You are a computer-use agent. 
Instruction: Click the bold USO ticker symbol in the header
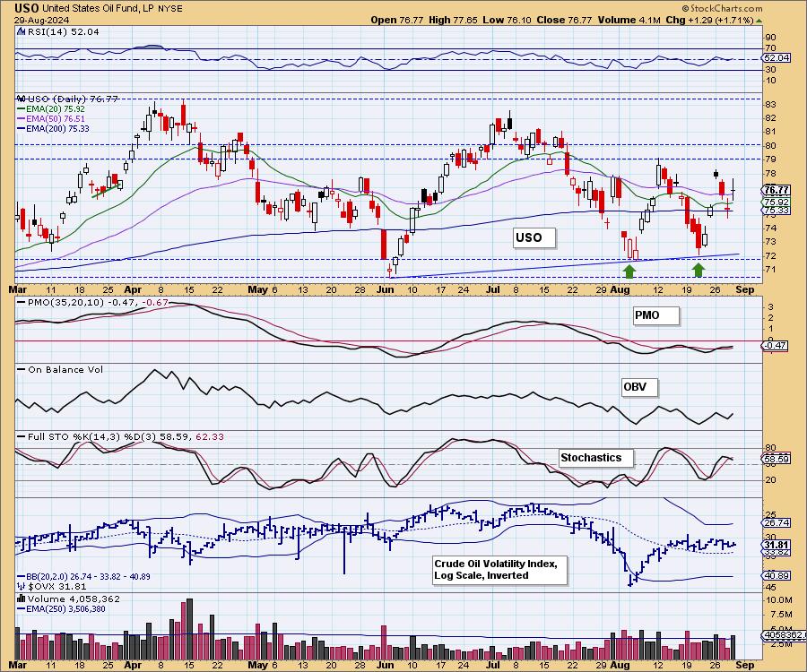[27, 8]
